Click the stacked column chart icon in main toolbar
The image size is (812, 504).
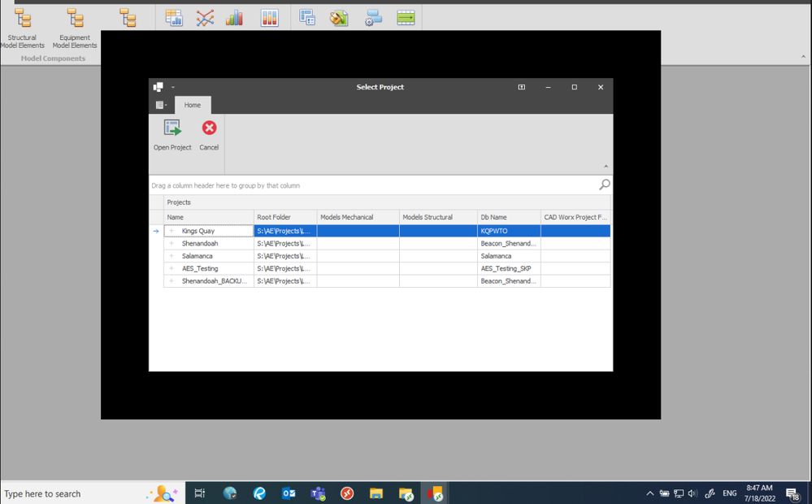point(269,18)
